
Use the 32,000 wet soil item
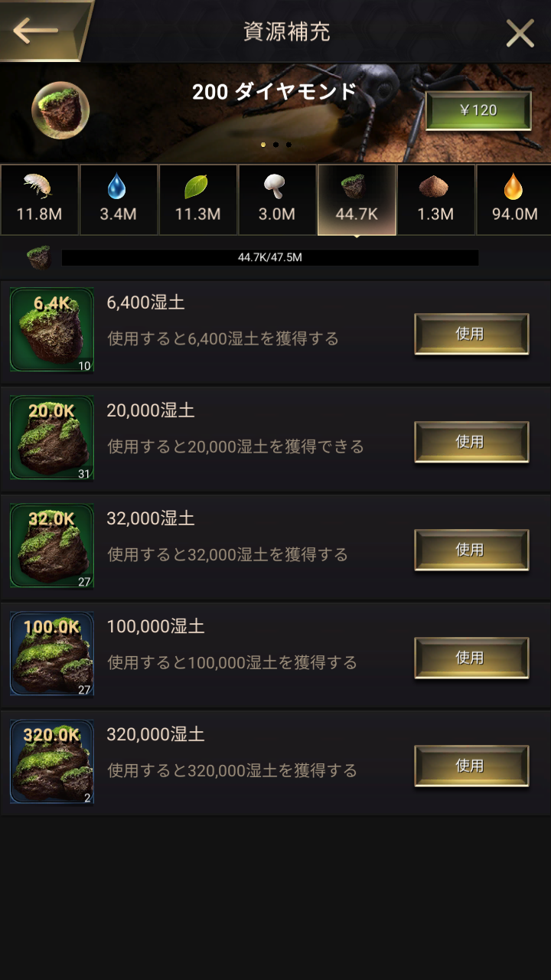471,550
